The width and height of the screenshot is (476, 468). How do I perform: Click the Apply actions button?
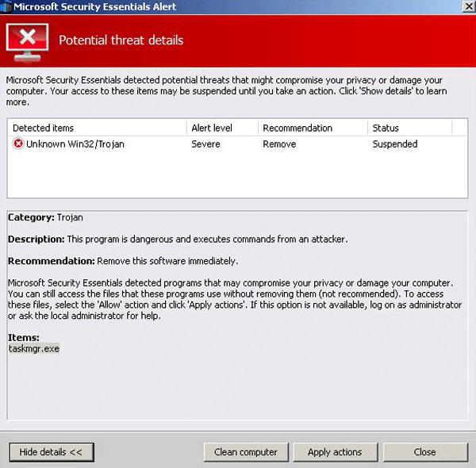[335, 452]
